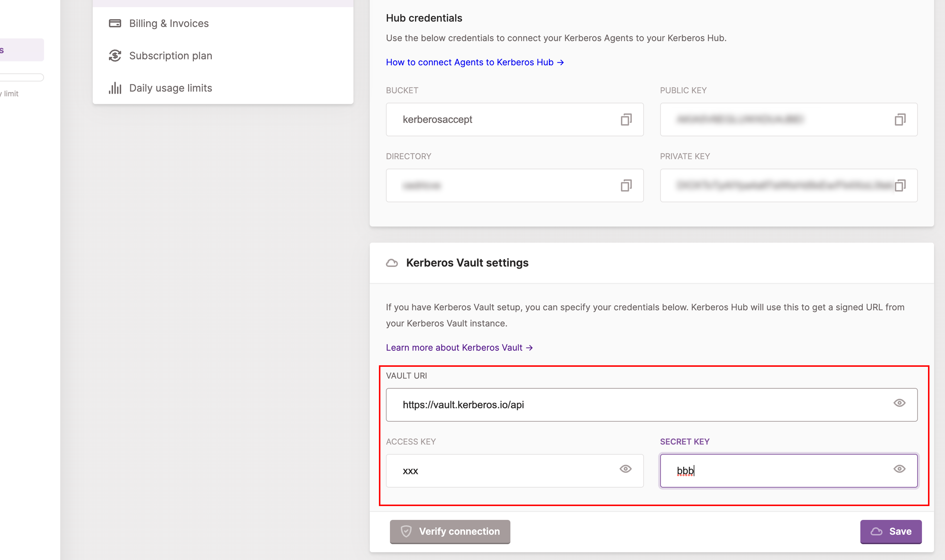Open the Billing & Invoices section

click(x=169, y=23)
